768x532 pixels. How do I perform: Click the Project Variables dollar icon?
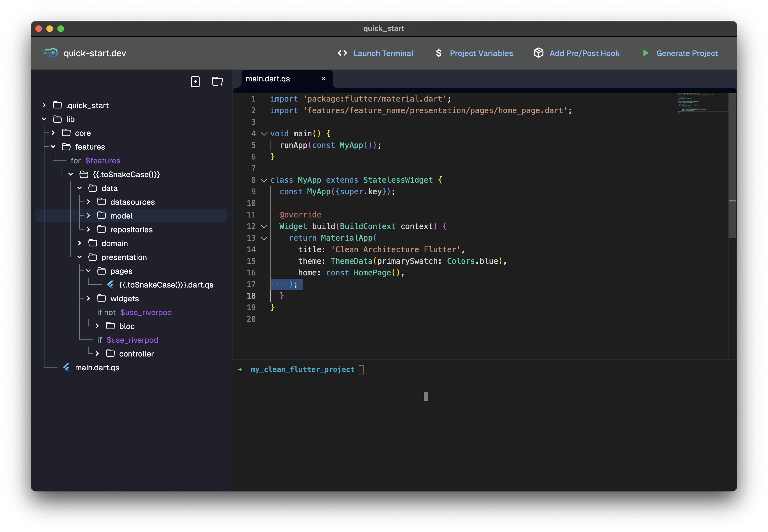tap(439, 53)
